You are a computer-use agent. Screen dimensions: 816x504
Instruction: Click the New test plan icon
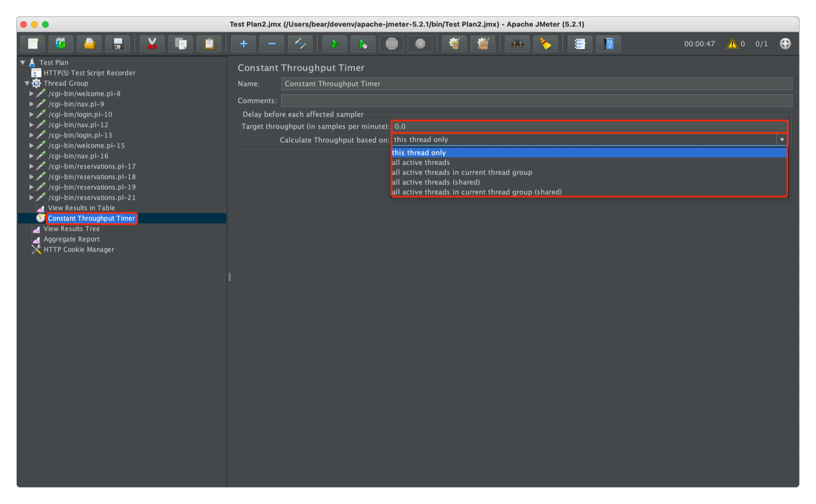tap(33, 44)
